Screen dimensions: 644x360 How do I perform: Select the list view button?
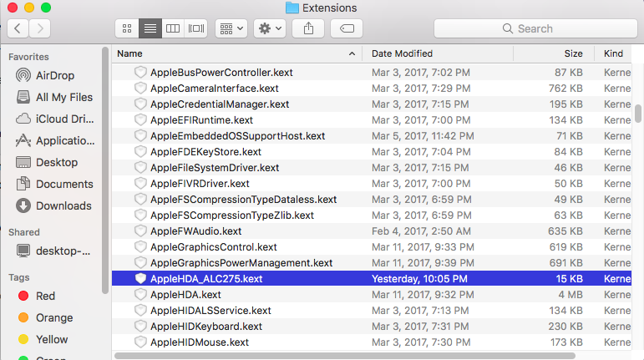tap(150, 28)
